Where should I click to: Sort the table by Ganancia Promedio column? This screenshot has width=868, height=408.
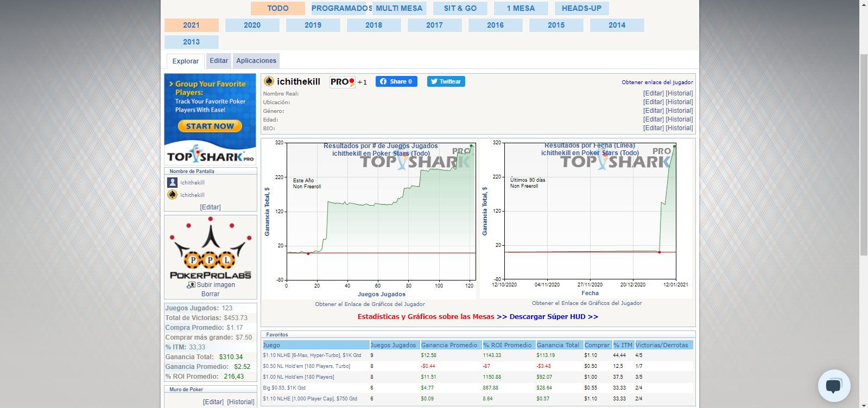click(451, 345)
